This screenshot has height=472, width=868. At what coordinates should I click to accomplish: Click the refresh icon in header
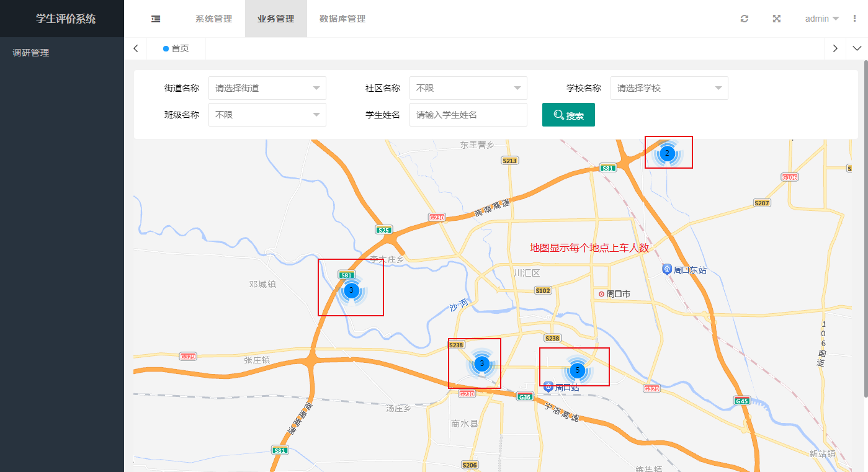[x=745, y=19]
